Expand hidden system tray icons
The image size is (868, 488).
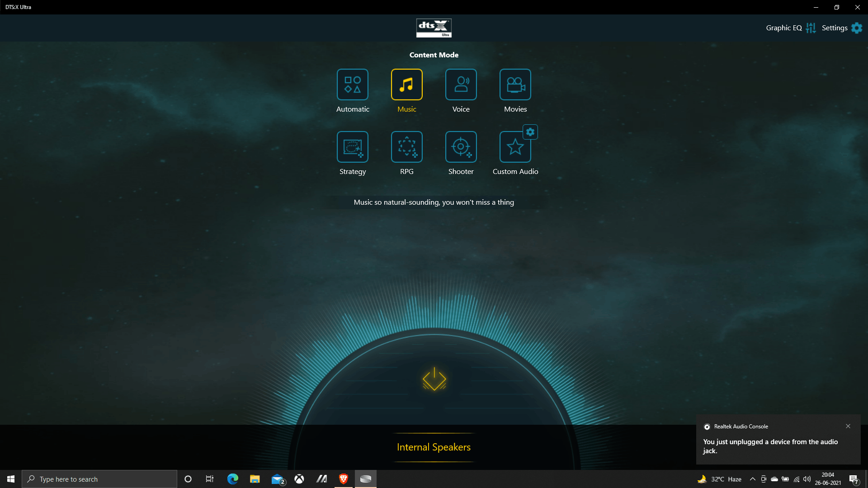(x=753, y=479)
